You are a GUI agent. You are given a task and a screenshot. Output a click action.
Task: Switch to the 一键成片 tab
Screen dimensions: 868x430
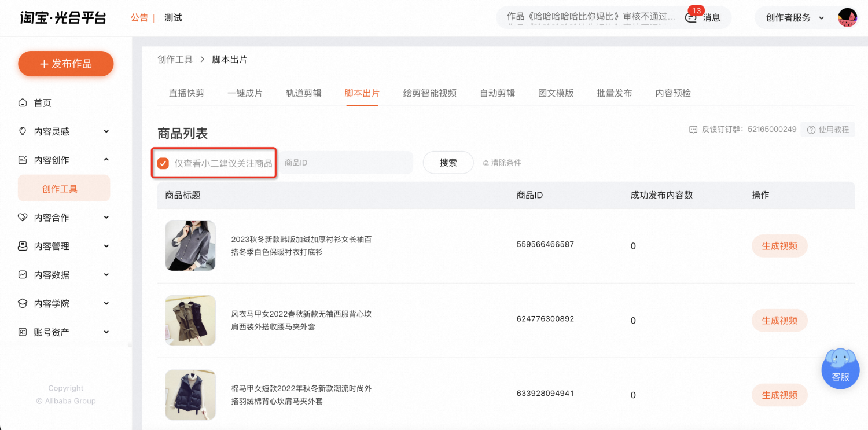tap(245, 93)
